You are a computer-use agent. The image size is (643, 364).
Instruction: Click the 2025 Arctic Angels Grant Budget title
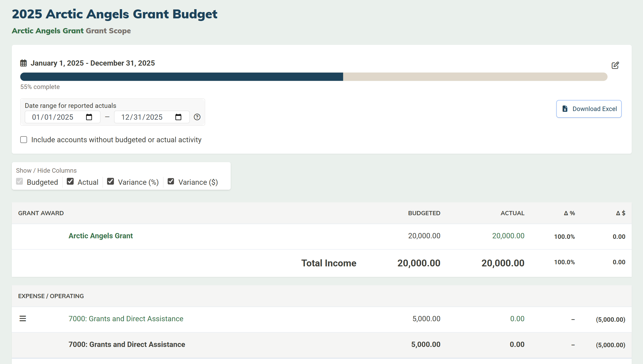[115, 14]
